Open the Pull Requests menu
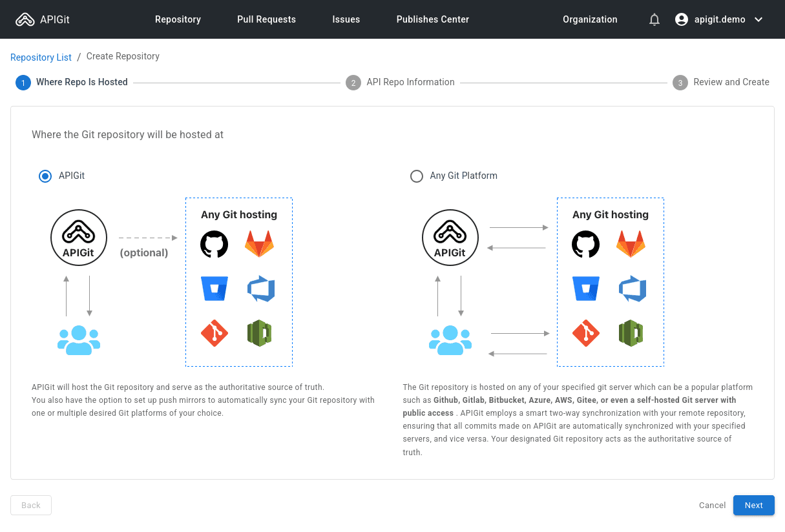785x532 pixels. point(266,19)
